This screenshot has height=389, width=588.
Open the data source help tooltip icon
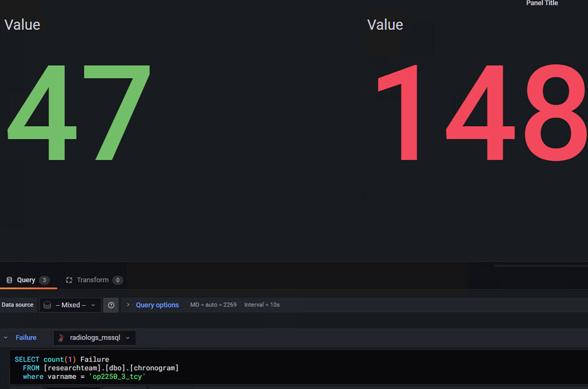coord(111,305)
